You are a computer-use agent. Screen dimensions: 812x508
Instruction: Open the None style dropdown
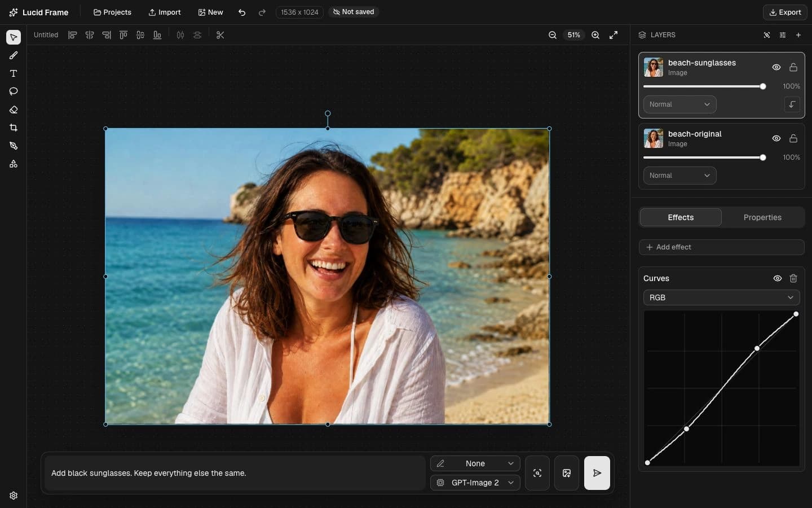pyautogui.click(x=475, y=463)
